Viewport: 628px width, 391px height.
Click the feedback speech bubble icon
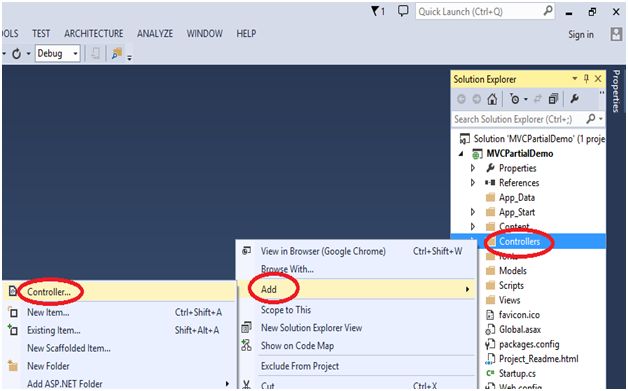pos(403,11)
